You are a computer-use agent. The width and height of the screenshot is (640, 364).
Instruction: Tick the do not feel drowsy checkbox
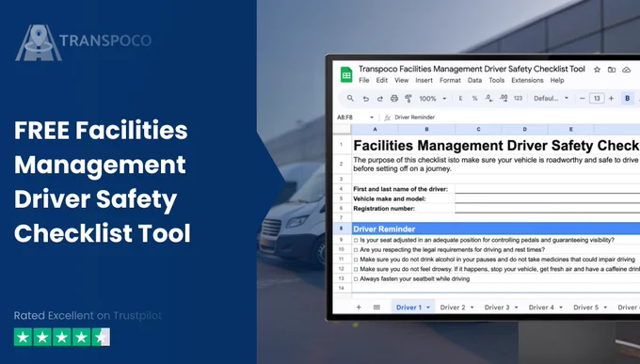(x=356, y=269)
